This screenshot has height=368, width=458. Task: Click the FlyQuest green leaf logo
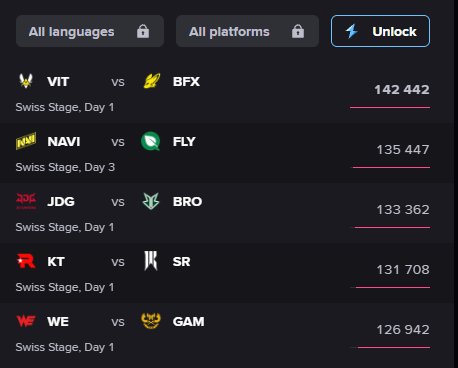tap(151, 141)
